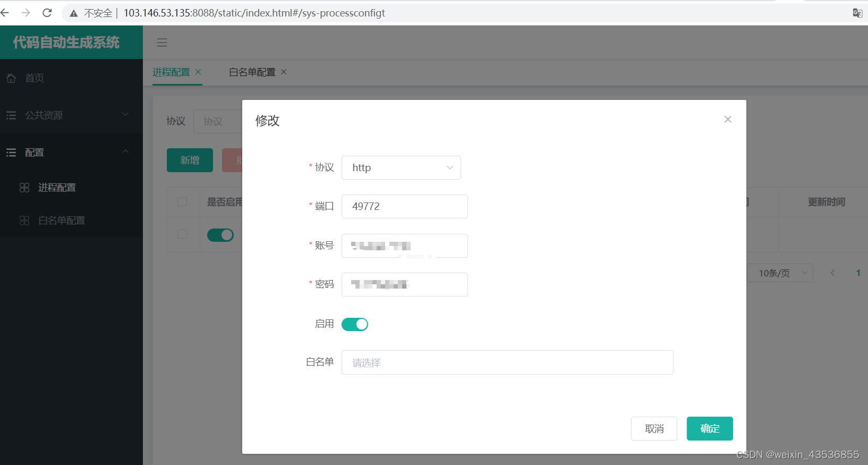Click the 协议 search field
This screenshot has height=465, width=868.
[x=218, y=121]
